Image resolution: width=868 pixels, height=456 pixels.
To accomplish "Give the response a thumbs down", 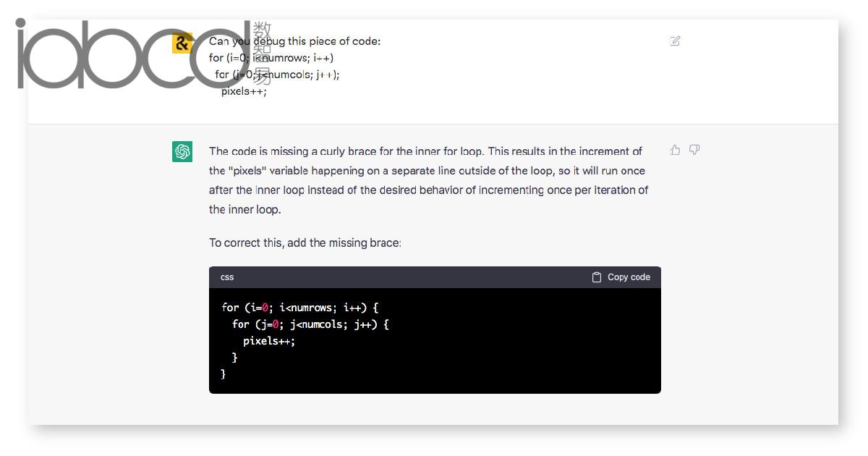I will (x=694, y=150).
